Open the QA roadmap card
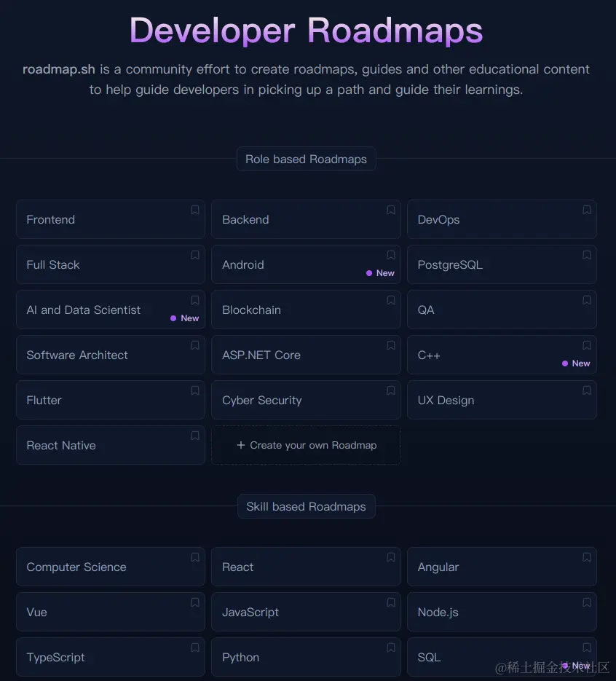The height and width of the screenshot is (681, 616). pyautogui.click(x=502, y=310)
